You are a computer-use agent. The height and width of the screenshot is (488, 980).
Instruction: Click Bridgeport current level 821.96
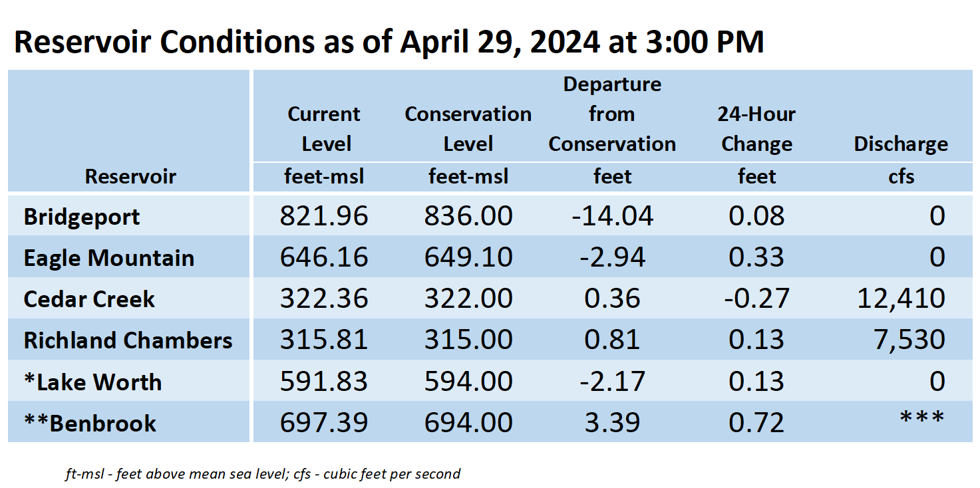324,216
